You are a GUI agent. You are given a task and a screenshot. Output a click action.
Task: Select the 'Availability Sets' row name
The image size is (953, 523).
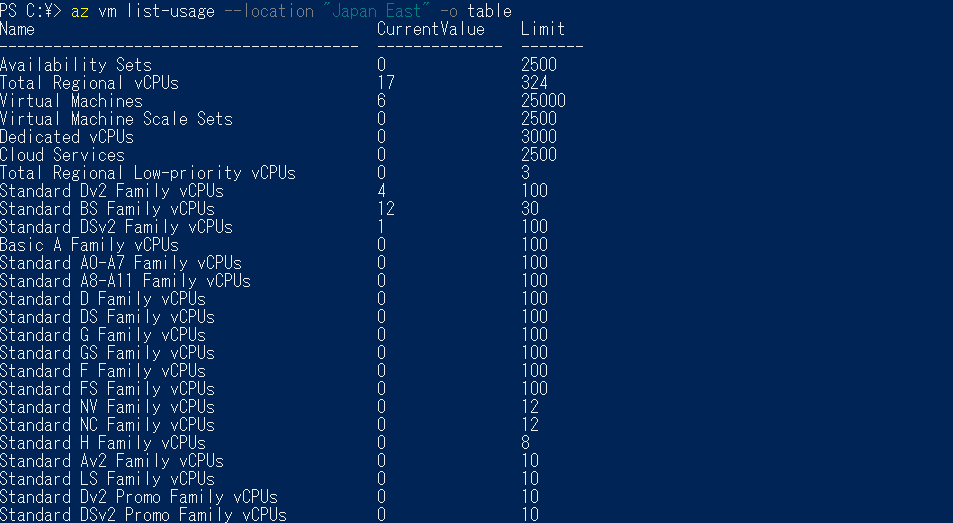76,65
